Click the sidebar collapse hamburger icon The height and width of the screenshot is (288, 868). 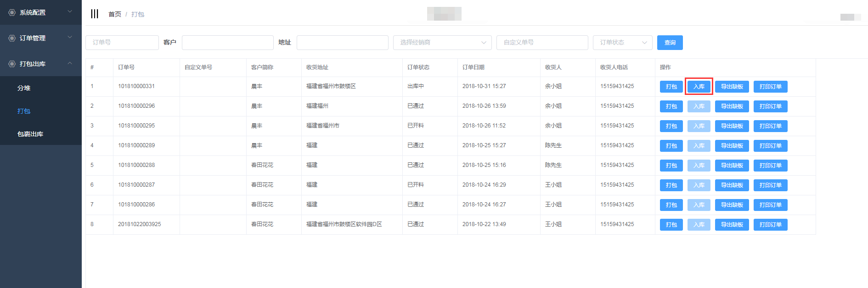[x=95, y=14]
